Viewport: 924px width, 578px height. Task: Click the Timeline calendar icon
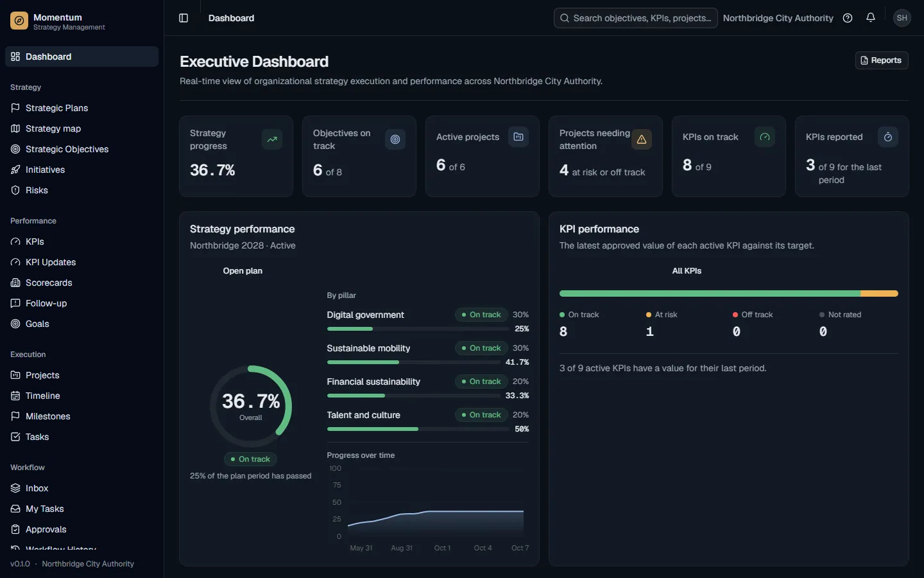15,396
